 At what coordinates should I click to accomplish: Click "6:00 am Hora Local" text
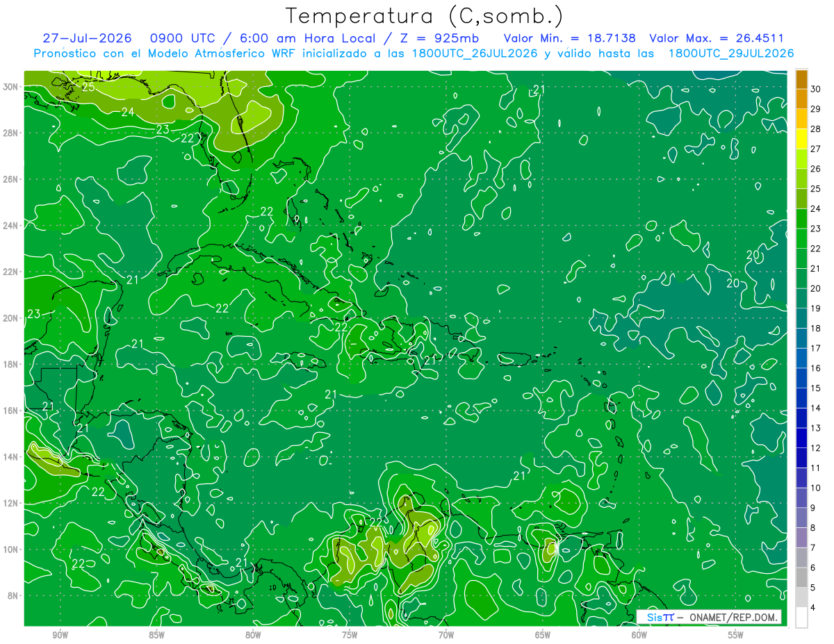[x=309, y=38]
